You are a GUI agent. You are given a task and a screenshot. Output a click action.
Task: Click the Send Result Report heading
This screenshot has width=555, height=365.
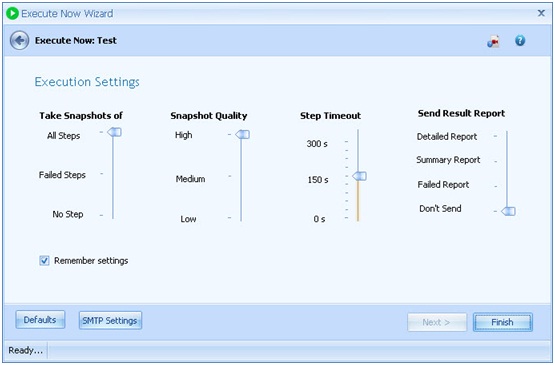pyautogui.click(x=461, y=114)
